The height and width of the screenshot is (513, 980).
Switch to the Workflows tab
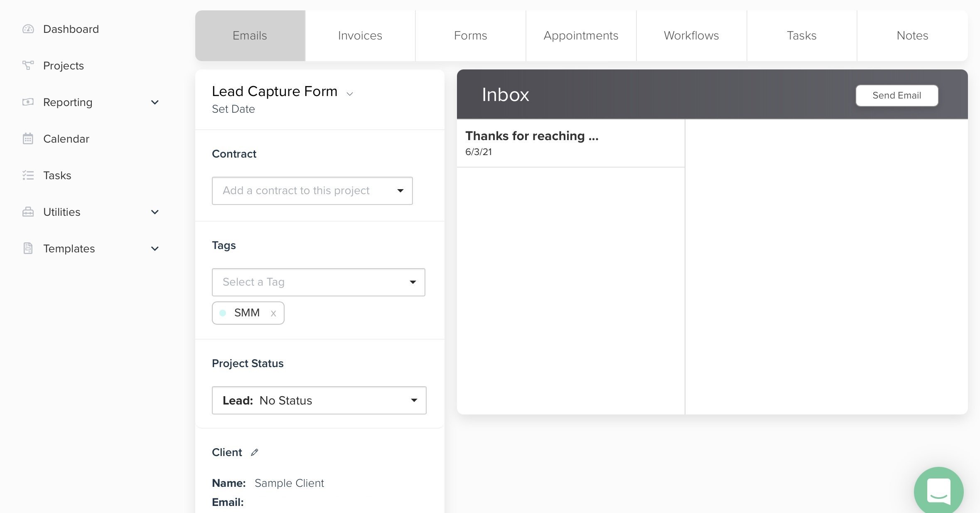691,36
